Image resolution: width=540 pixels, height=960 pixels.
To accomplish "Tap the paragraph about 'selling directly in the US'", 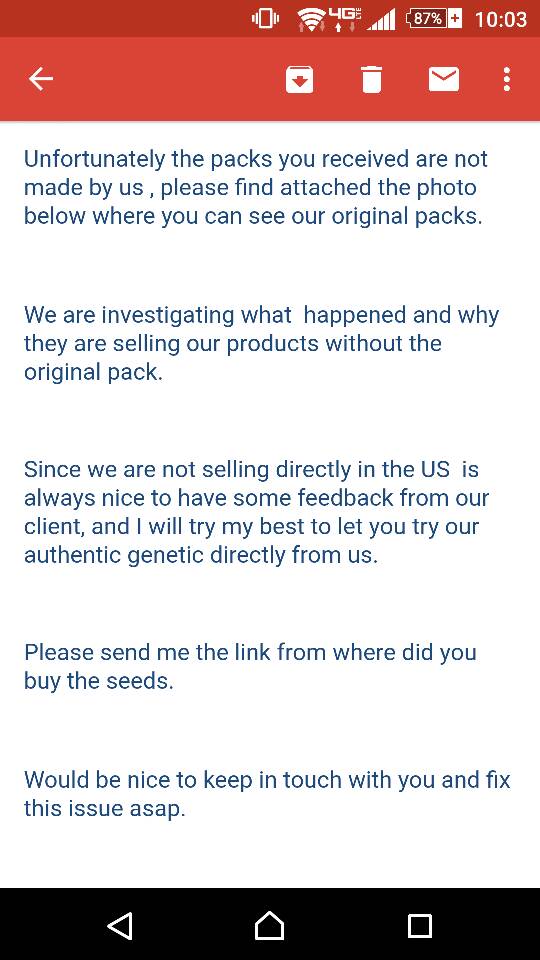I will coord(257,512).
